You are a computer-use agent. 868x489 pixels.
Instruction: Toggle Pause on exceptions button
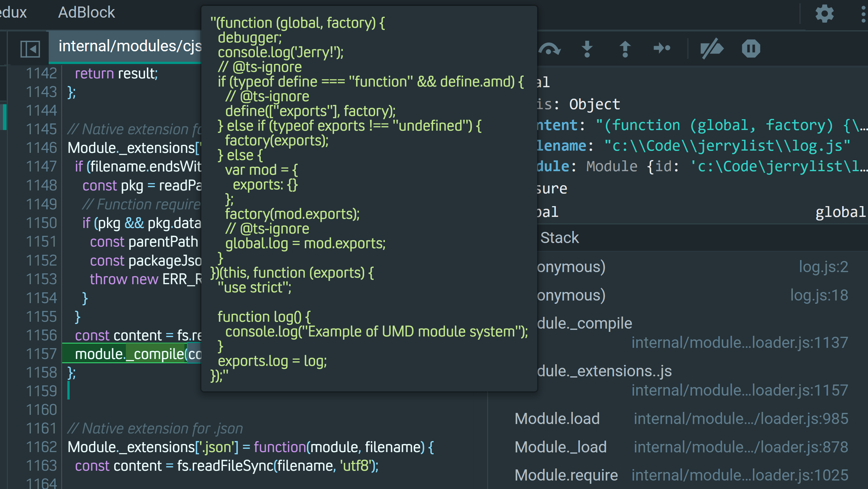751,49
